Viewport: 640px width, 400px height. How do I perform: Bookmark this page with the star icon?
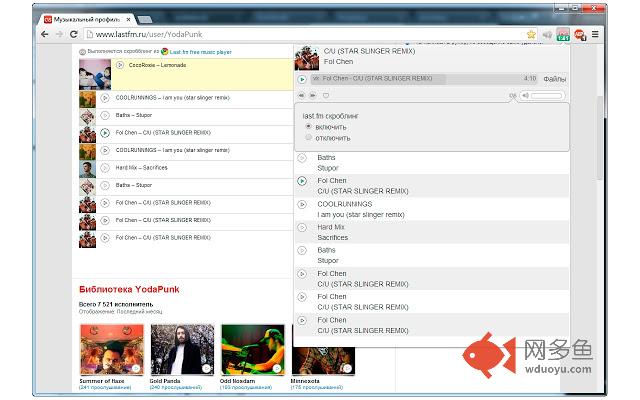pos(531,34)
